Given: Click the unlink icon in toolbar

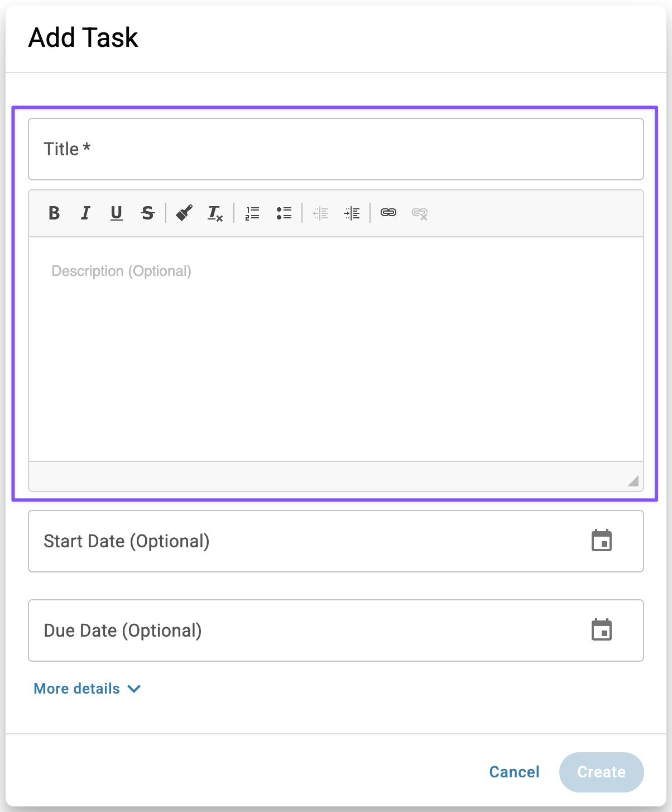Looking at the screenshot, I should coord(420,213).
